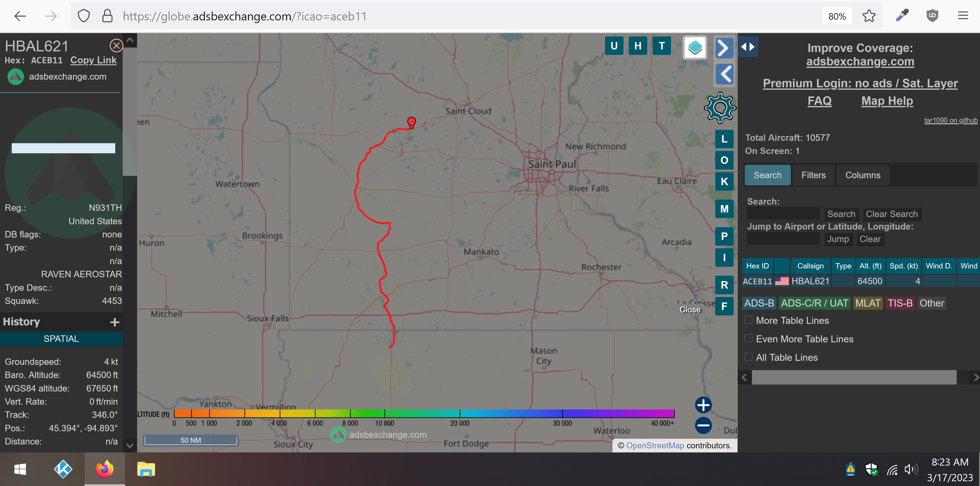Go back to previous page
Image resolution: width=980 pixels, height=486 pixels.
coord(20,16)
